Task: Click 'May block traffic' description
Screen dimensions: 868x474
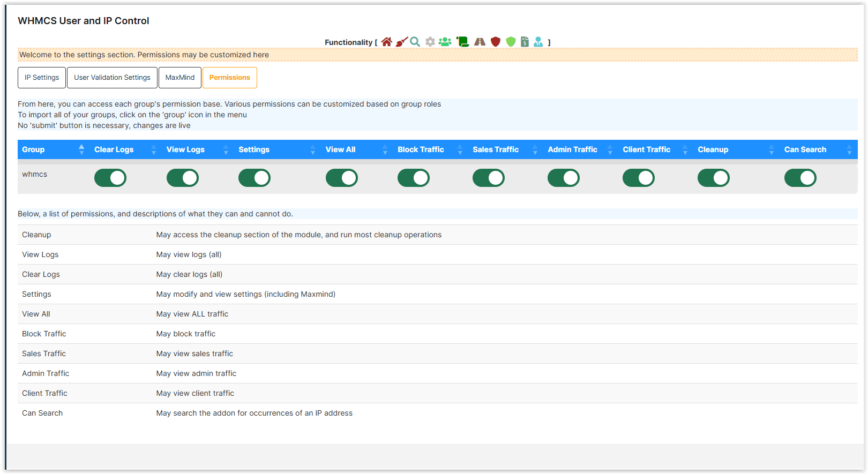Action: click(x=186, y=334)
